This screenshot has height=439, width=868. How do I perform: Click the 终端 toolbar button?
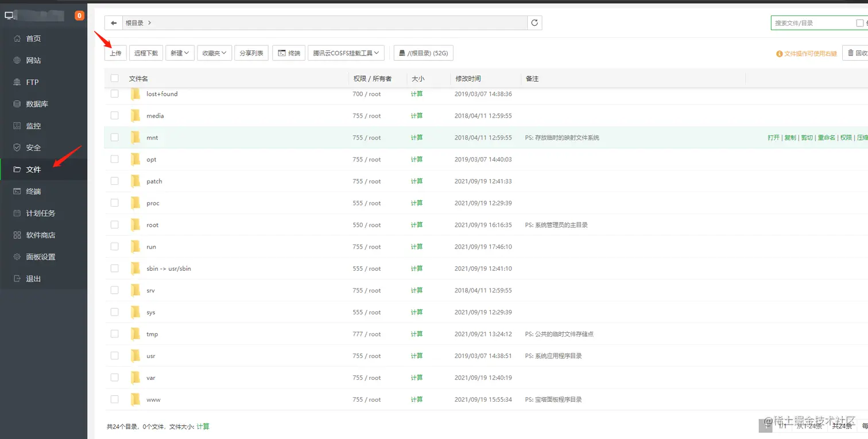tap(289, 53)
